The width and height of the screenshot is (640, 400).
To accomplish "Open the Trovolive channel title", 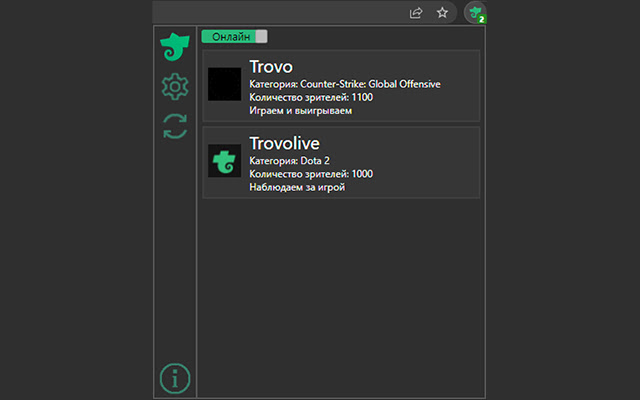I will point(284,143).
